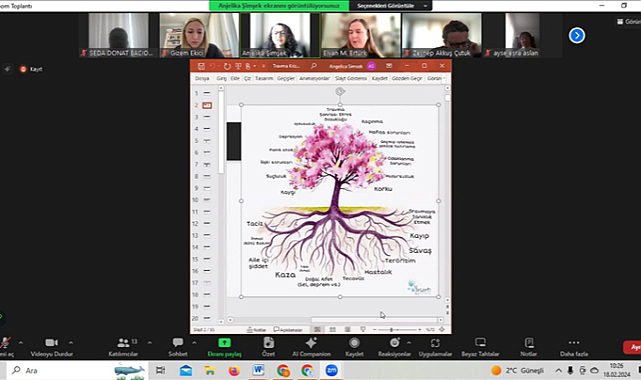Expand the arrow next to Reaksiyonlar
Viewport: 641px width, 380px height.
tap(408, 342)
